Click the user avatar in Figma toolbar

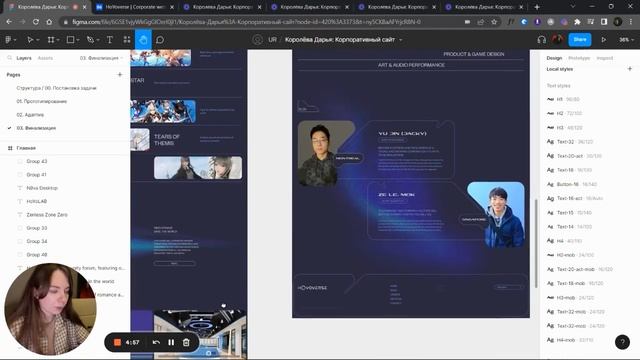click(558, 40)
